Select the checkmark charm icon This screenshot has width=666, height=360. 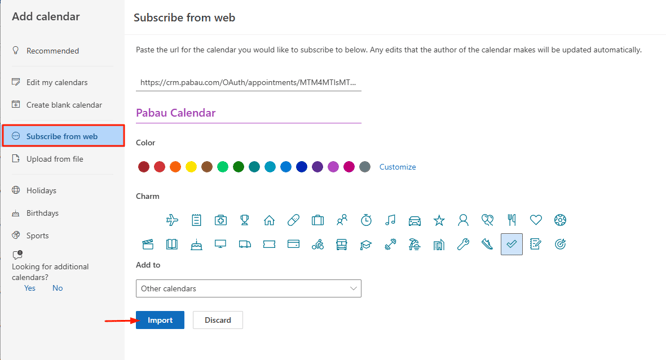coord(511,244)
